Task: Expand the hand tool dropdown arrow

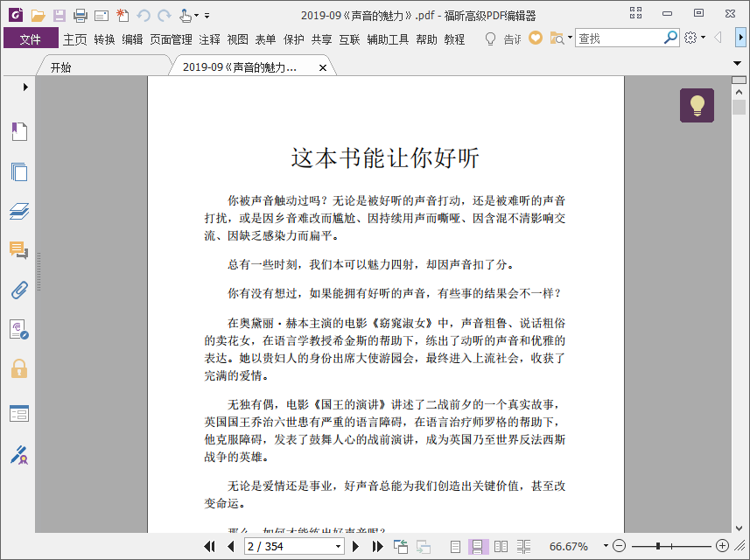Action: 196,16
